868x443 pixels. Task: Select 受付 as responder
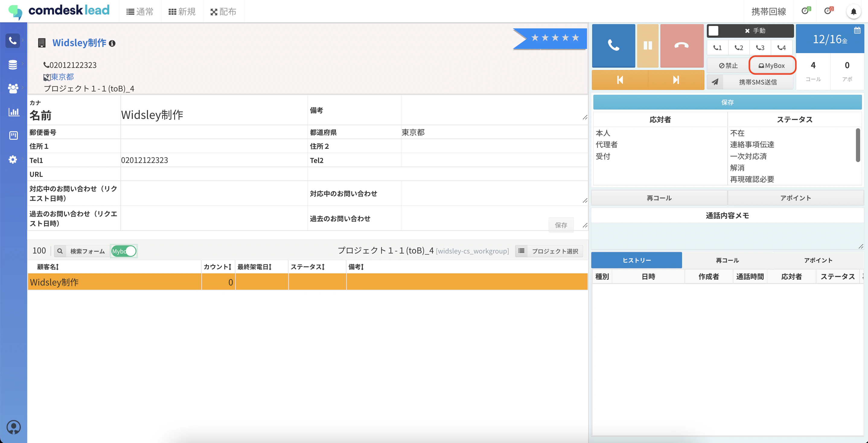(603, 156)
